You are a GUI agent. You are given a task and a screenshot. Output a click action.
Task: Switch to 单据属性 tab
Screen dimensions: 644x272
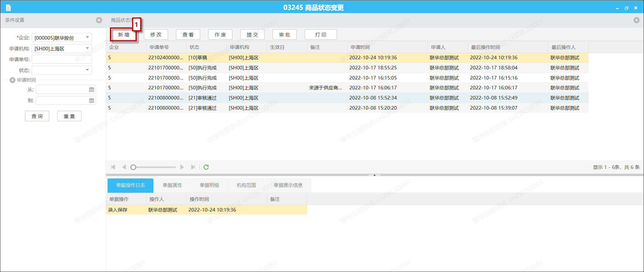click(172, 185)
